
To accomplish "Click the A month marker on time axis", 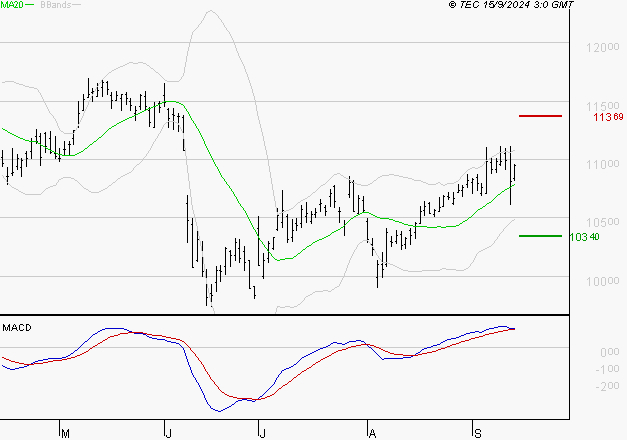I will pyautogui.click(x=372, y=433).
